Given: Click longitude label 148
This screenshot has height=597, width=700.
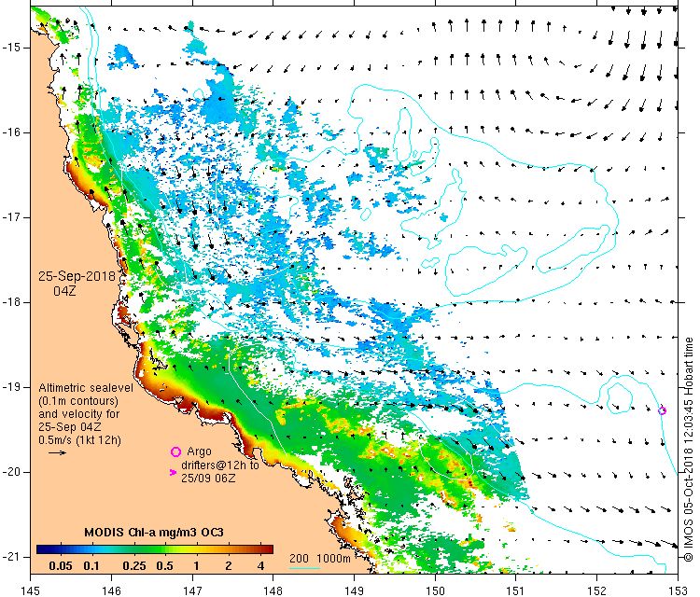Looking at the screenshot, I should click(x=273, y=591).
